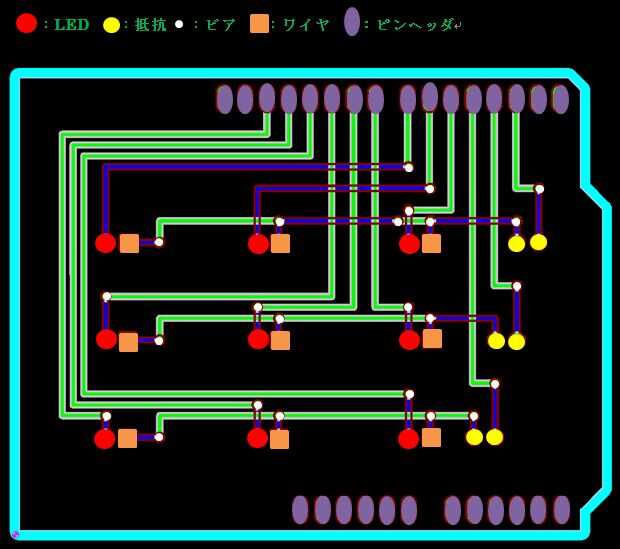Select the leftmost yellow resistor of bottom pair
The width and height of the screenshot is (620, 549).
474,437
